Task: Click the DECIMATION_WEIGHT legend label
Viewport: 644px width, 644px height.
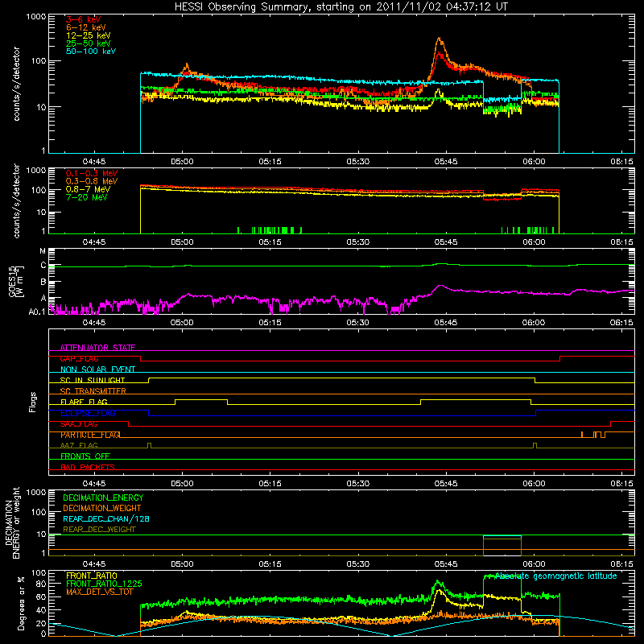Action: [x=102, y=508]
